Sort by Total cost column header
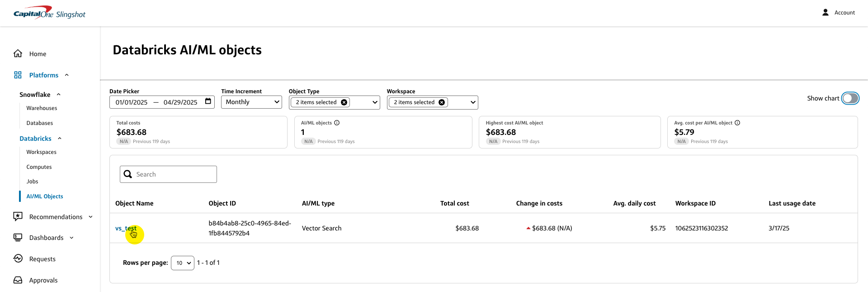Image resolution: width=868 pixels, height=292 pixels. coord(455,203)
